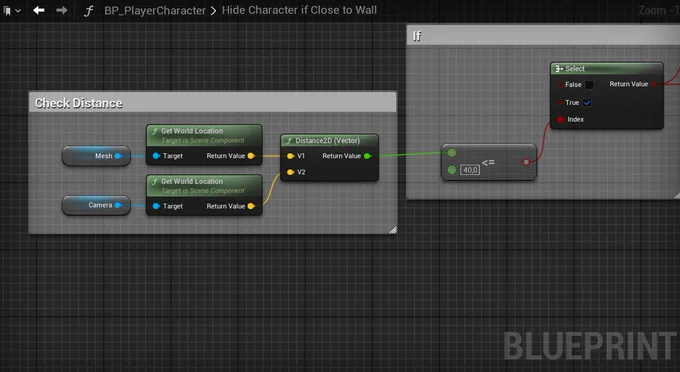Click the V1 input pin on Distance2D
The image size is (680, 372).
(x=291, y=156)
